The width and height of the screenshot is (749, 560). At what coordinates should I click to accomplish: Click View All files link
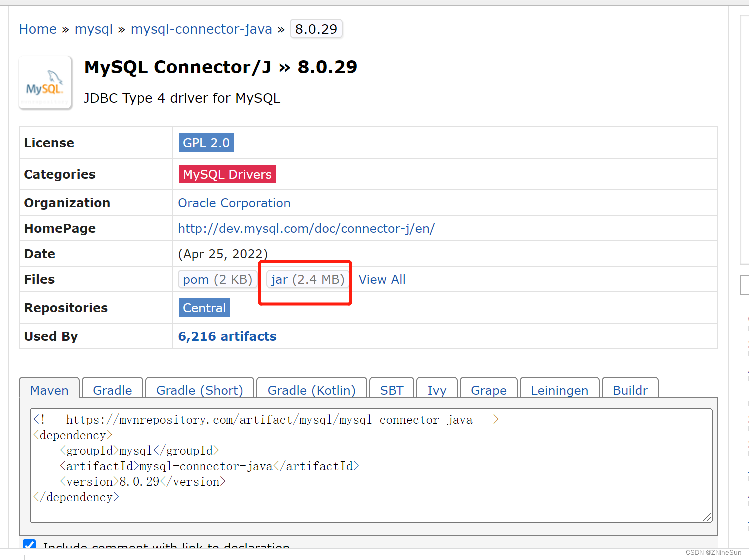[x=382, y=280]
